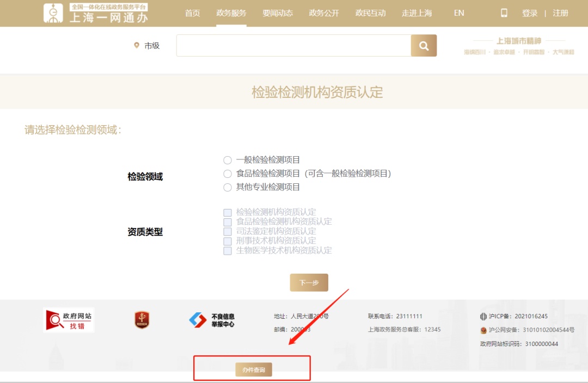Click 上海政务服务总客服: 12345 text
The height and width of the screenshot is (383, 588).
point(404,329)
